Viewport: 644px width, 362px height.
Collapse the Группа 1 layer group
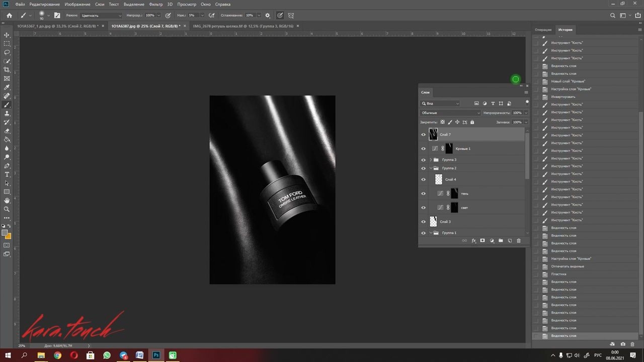[x=431, y=233]
